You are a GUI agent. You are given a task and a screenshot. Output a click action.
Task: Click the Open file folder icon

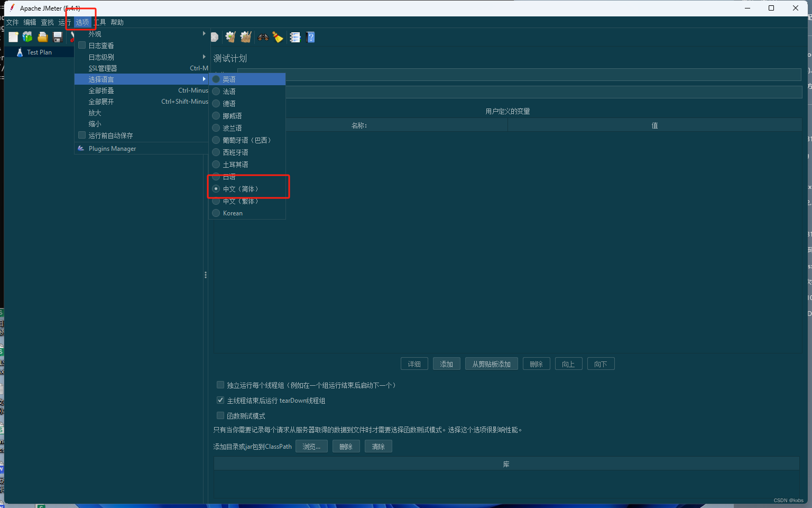coord(43,37)
